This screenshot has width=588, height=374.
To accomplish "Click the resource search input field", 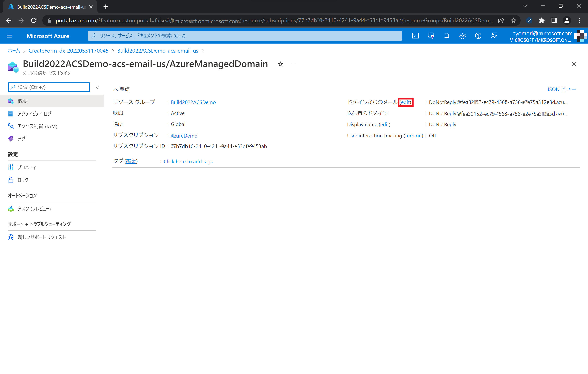I will point(244,36).
